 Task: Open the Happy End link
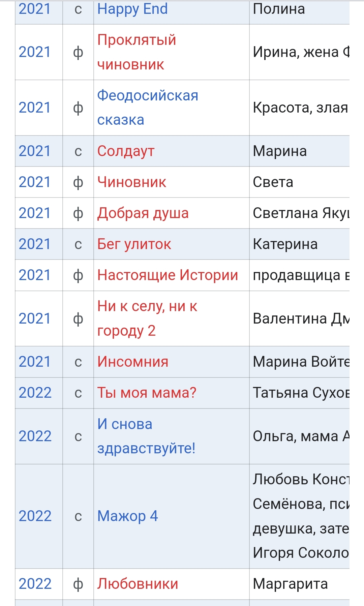coord(132,9)
